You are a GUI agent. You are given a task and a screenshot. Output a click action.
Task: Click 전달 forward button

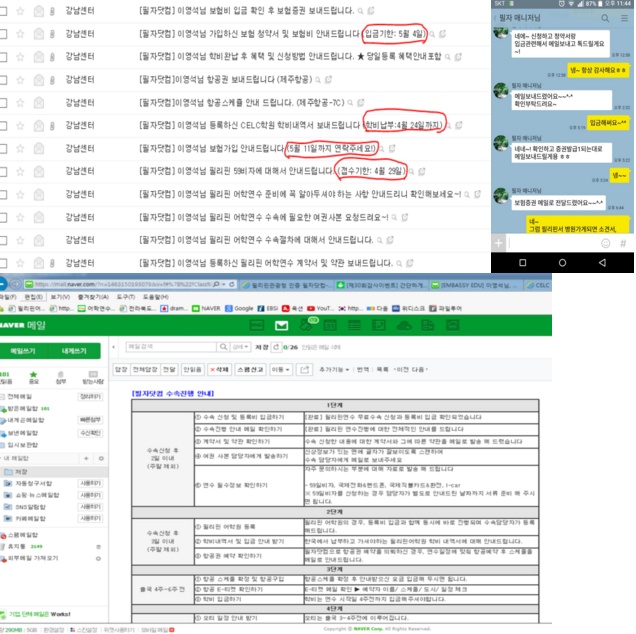pos(169,370)
